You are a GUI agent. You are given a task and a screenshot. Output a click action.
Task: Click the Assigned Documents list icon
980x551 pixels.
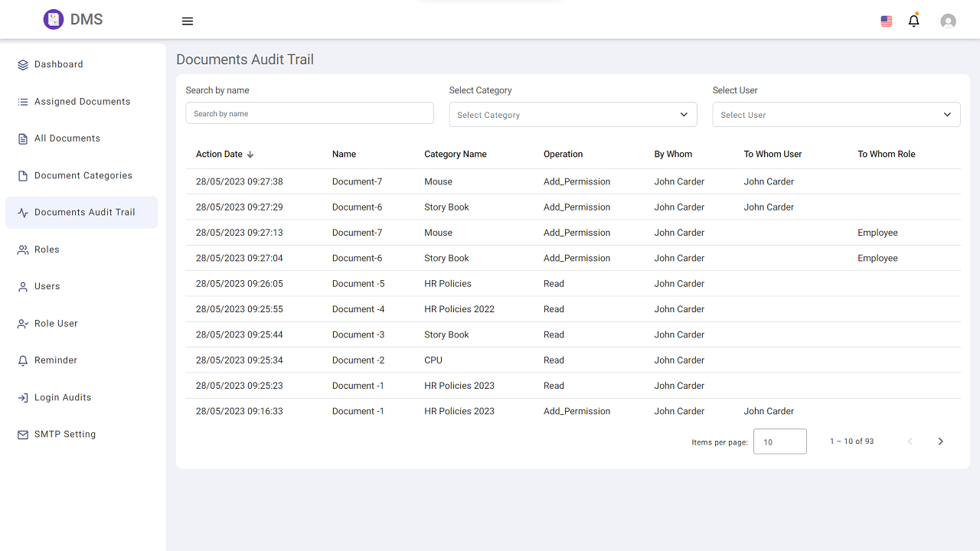coord(22,101)
